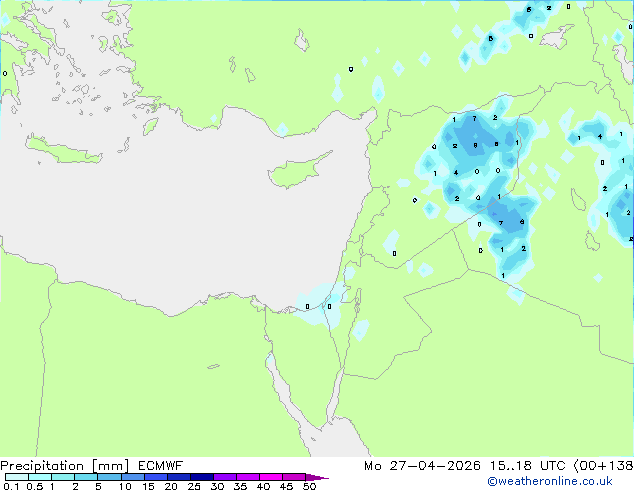
Task: Click the 20–25 mm dark blue segment
Action: tap(179, 477)
